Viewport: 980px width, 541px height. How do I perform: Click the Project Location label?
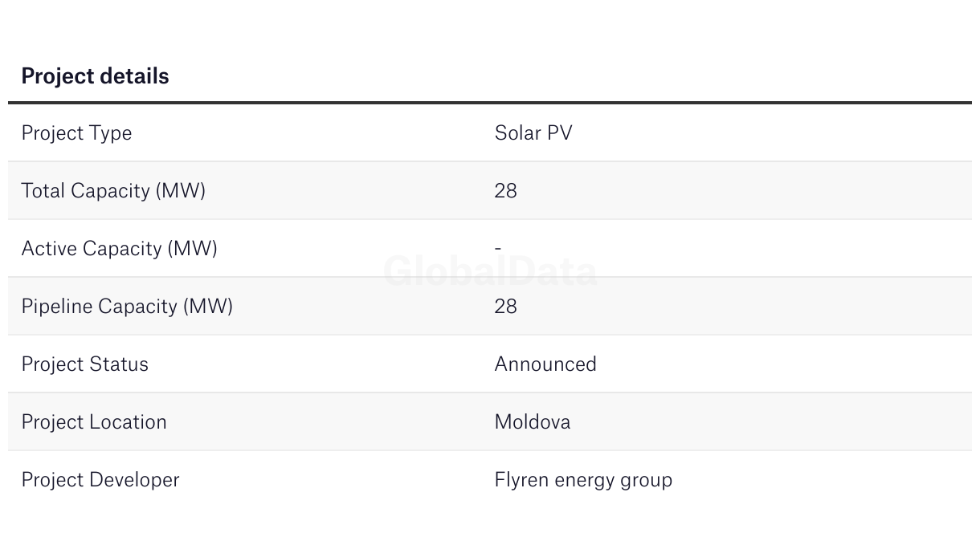point(94,422)
